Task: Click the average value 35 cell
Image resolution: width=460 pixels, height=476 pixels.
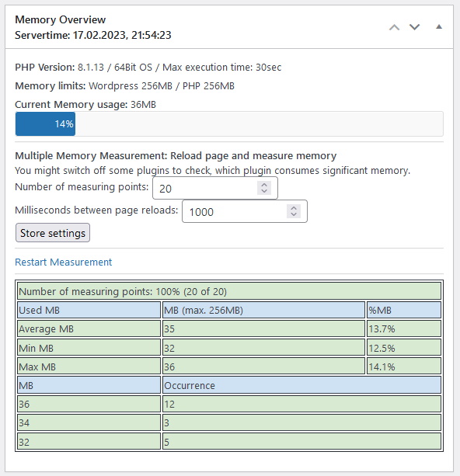Action: pyautogui.click(x=263, y=328)
